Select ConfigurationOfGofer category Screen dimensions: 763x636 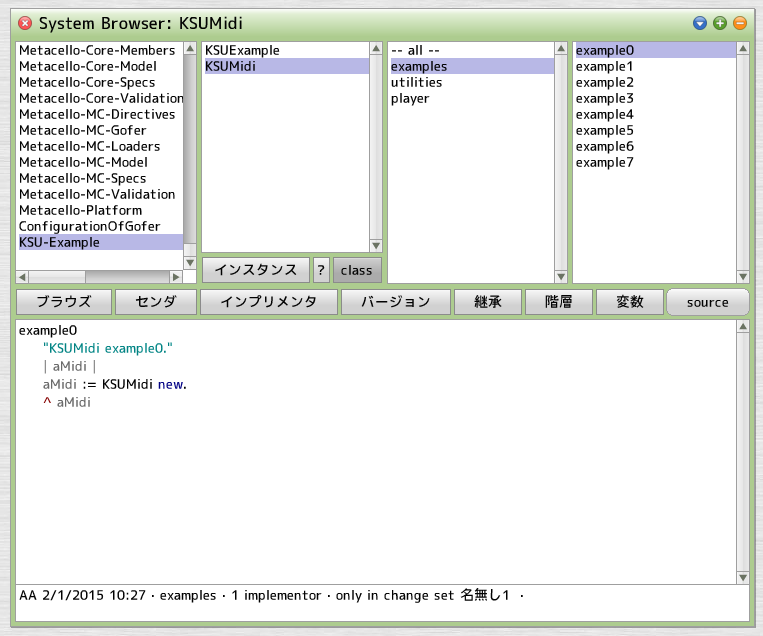click(100, 227)
